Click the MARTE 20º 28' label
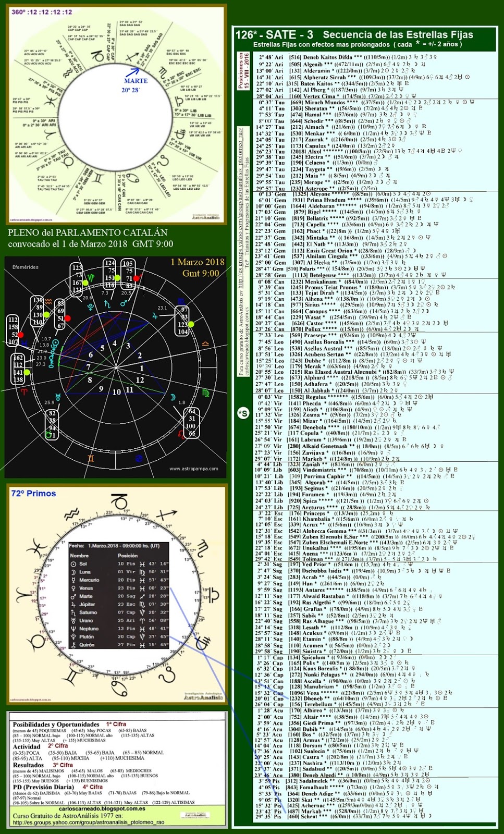Screen dimensions: 504x834 136,85
